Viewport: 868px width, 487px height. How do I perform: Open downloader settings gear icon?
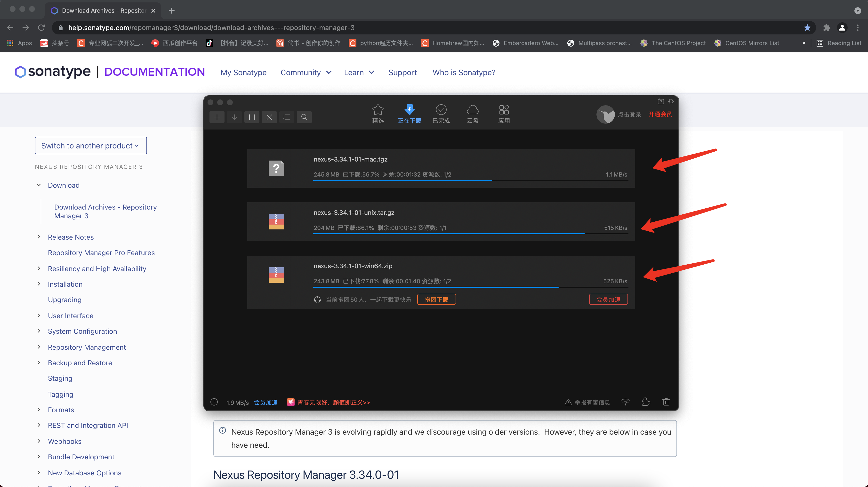pyautogui.click(x=671, y=101)
